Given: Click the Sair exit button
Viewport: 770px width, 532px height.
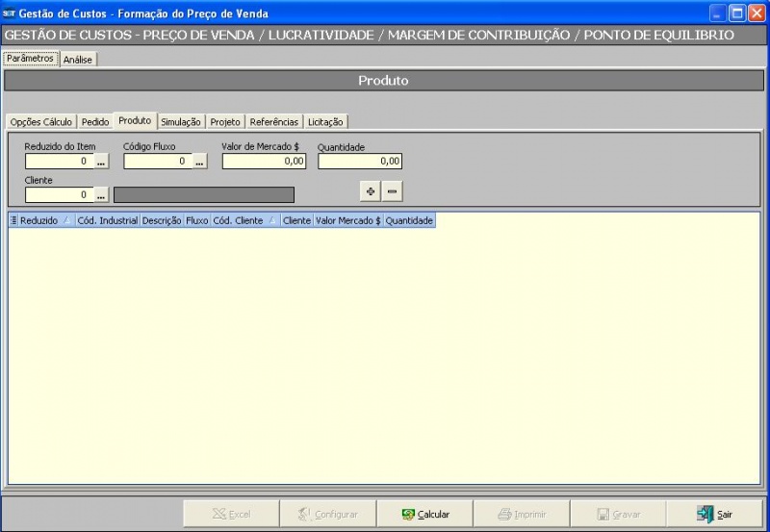Looking at the screenshot, I should tap(715, 514).
